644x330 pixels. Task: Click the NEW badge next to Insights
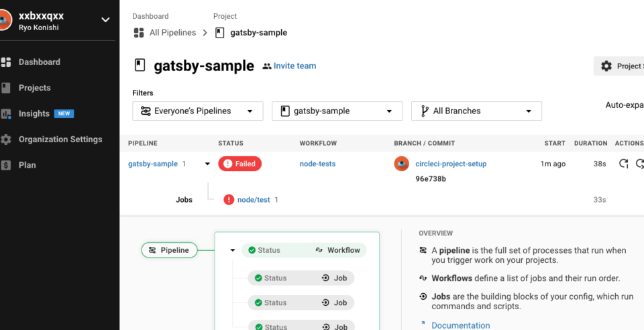click(64, 114)
